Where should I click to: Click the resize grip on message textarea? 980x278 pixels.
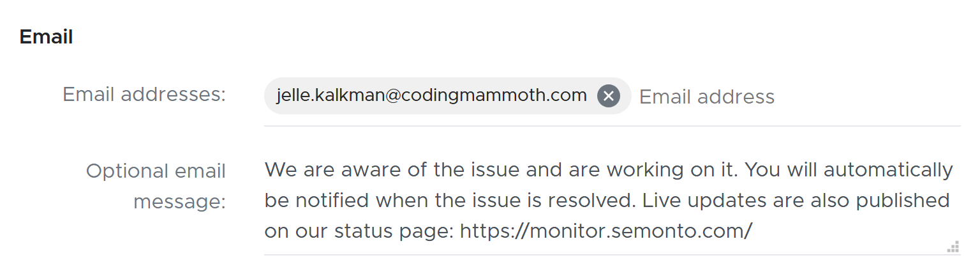click(x=953, y=247)
